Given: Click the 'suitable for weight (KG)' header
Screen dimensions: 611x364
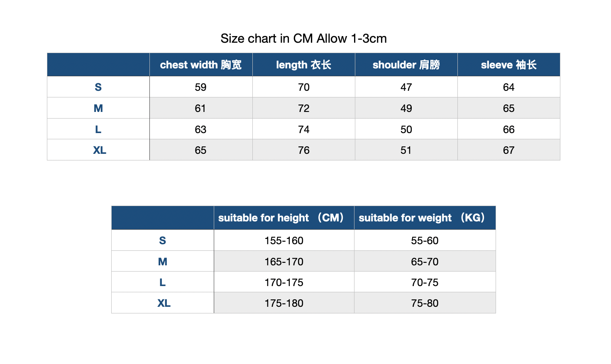Looking at the screenshot, I should click(x=425, y=218).
